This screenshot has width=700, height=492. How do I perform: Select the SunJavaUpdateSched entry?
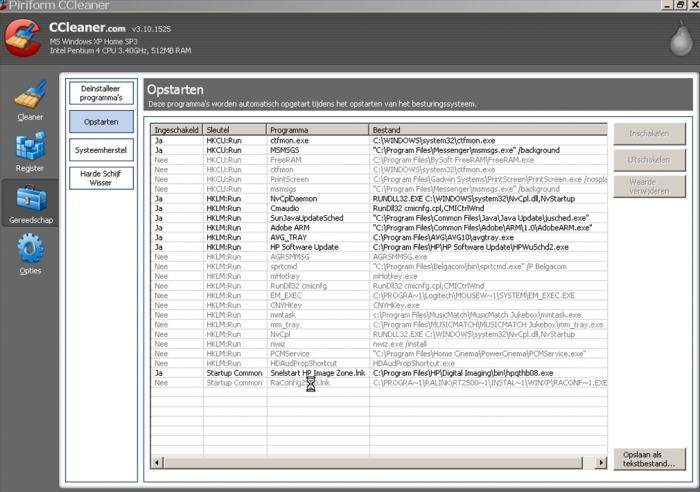coord(379,218)
